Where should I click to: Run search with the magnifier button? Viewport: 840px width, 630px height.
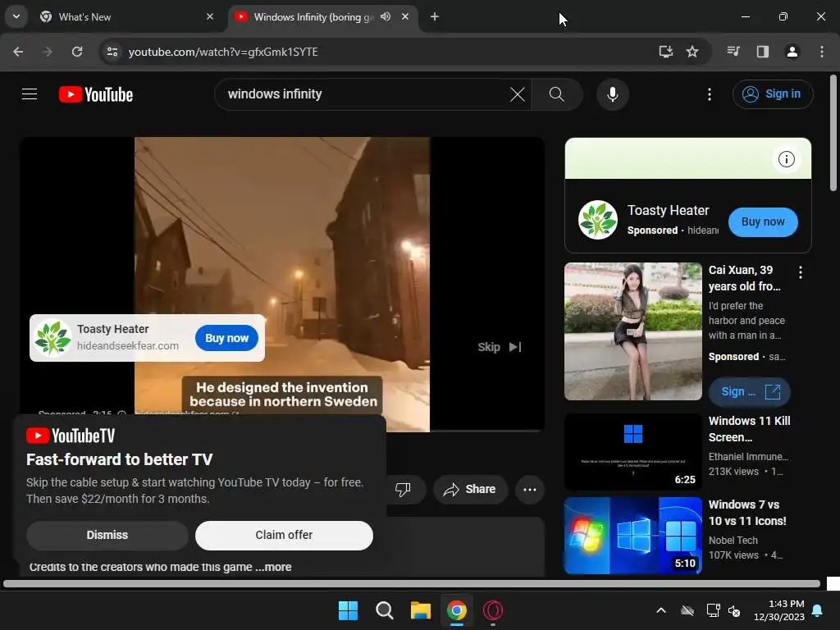coord(557,94)
